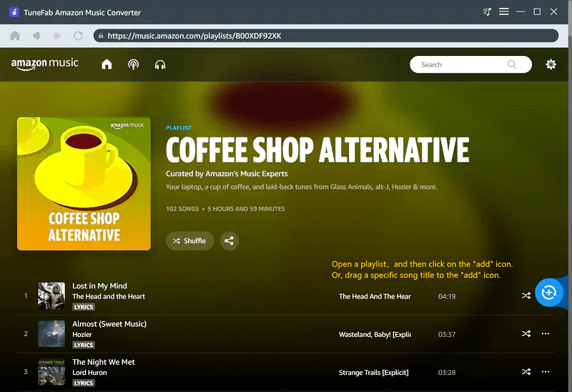
Task: Open the TuneFab hamburger menu
Action: point(504,12)
